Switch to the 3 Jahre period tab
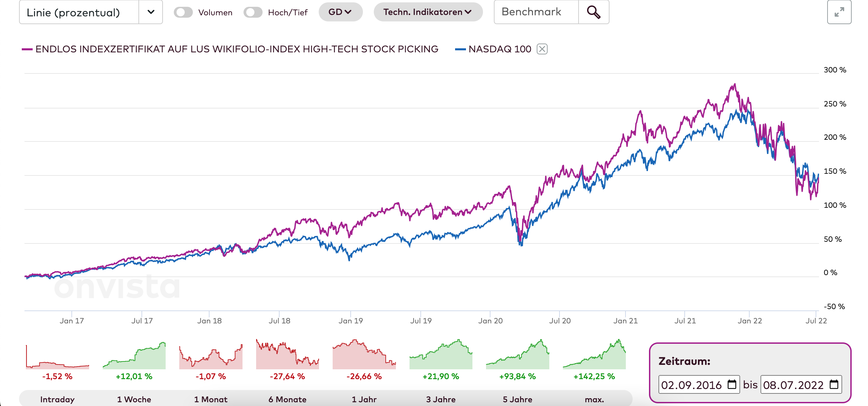Screen dimensions: 868x406 coord(441,399)
